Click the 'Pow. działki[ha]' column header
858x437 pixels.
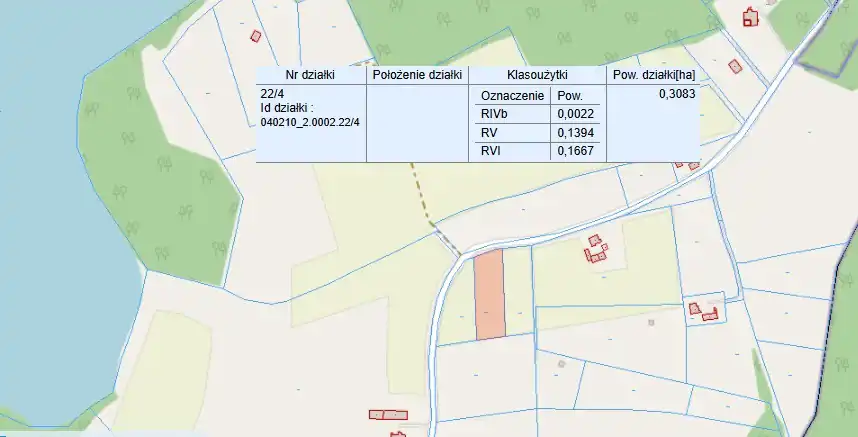coord(652,74)
